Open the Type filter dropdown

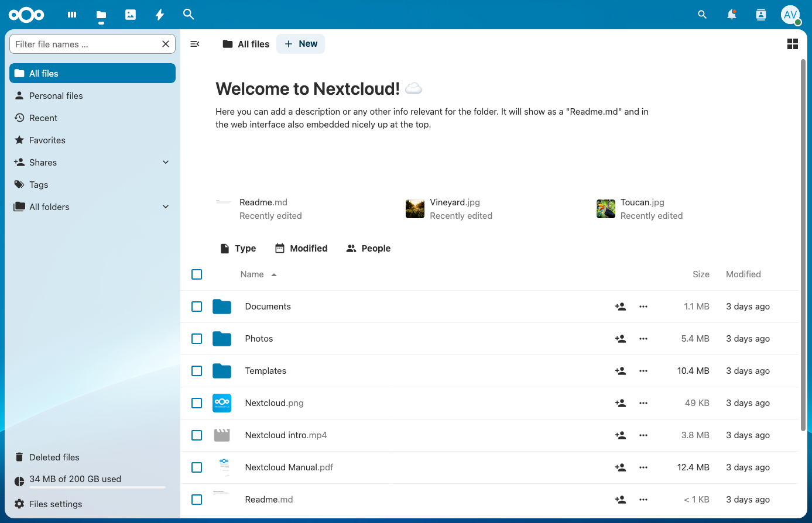point(238,249)
